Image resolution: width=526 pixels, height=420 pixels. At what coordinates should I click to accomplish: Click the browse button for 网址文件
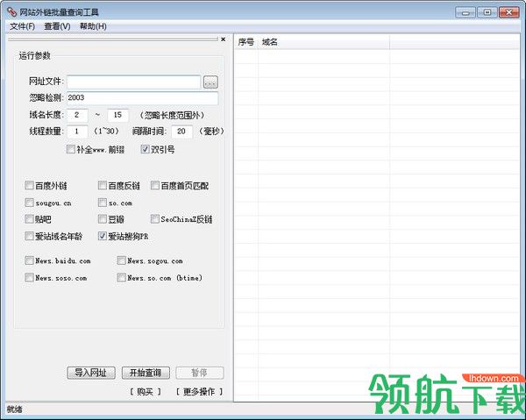(210, 82)
